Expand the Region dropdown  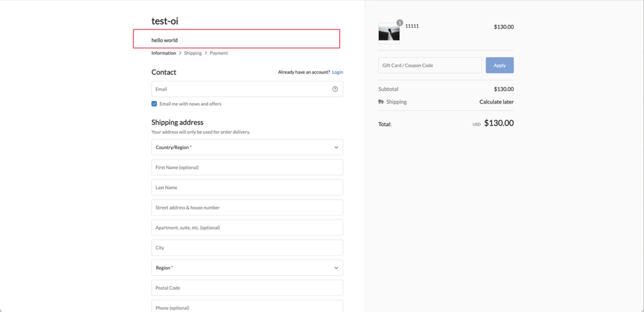point(247,268)
